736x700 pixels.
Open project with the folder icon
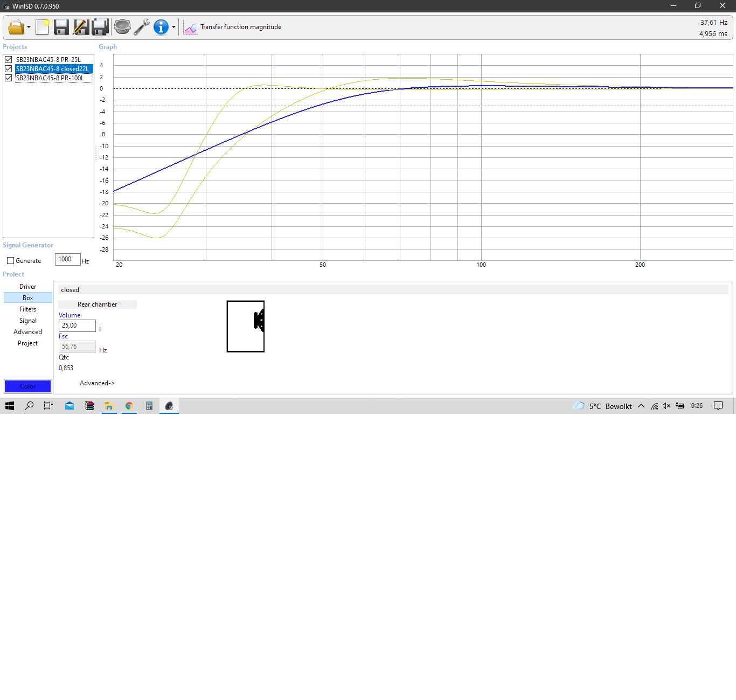(x=16, y=27)
